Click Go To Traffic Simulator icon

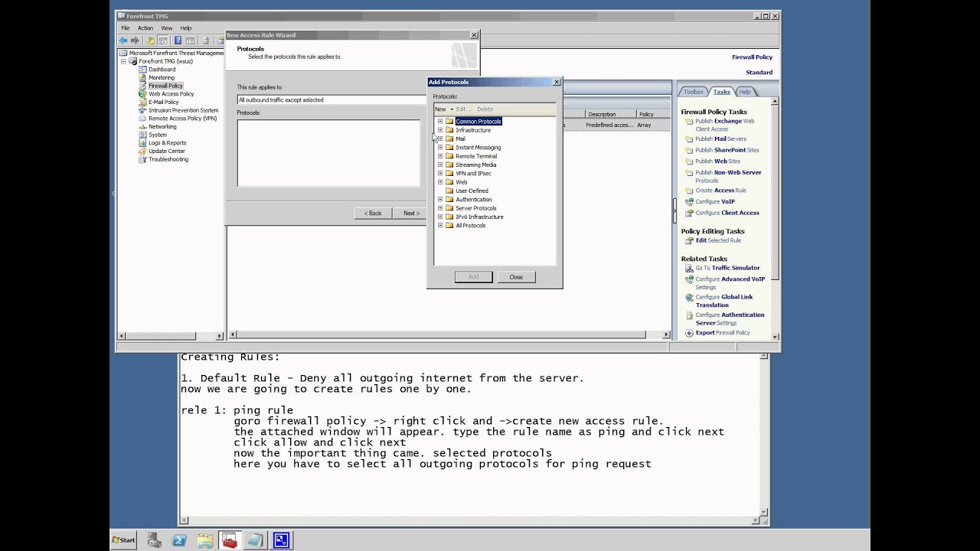689,269
